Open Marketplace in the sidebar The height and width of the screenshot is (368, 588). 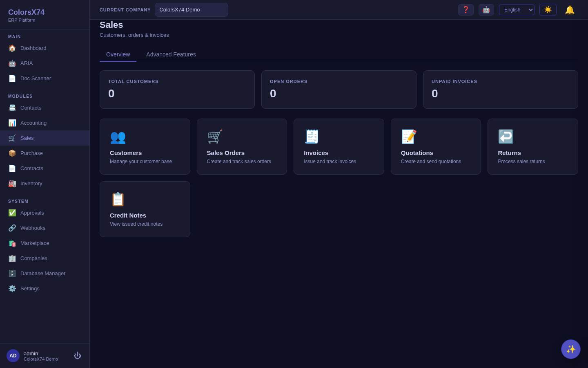pyautogui.click(x=45, y=243)
